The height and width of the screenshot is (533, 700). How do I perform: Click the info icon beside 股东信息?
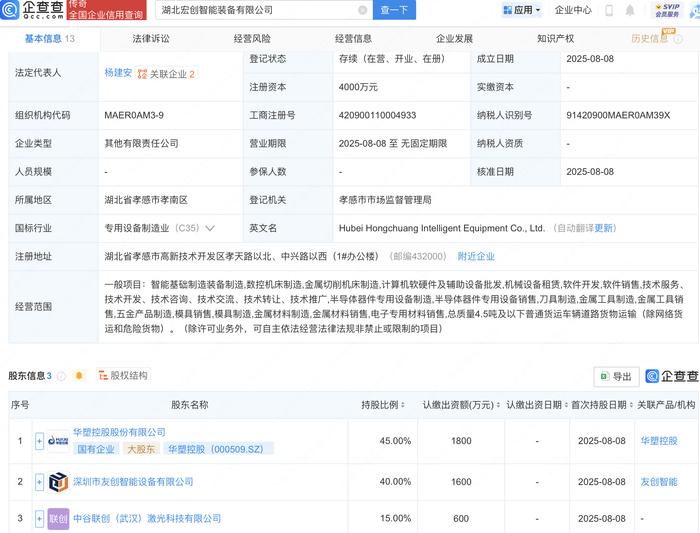pyautogui.click(x=62, y=376)
